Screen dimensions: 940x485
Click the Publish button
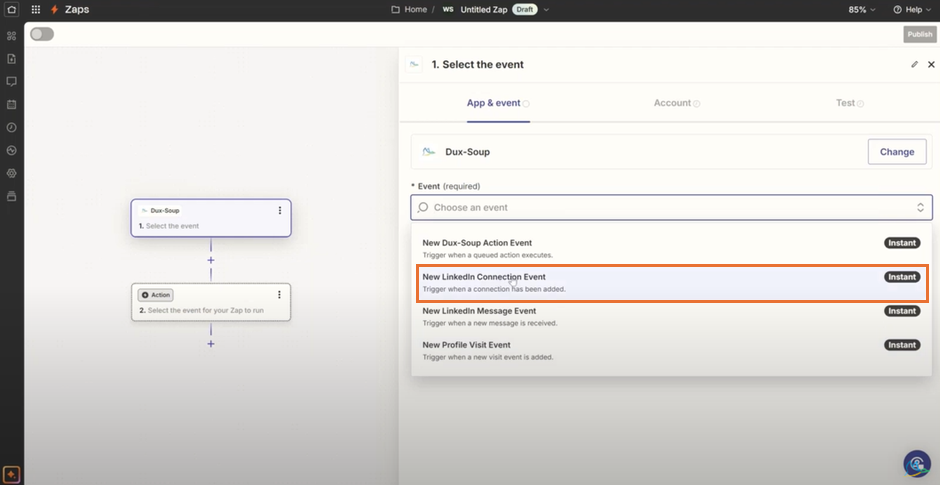pyautogui.click(x=920, y=34)
